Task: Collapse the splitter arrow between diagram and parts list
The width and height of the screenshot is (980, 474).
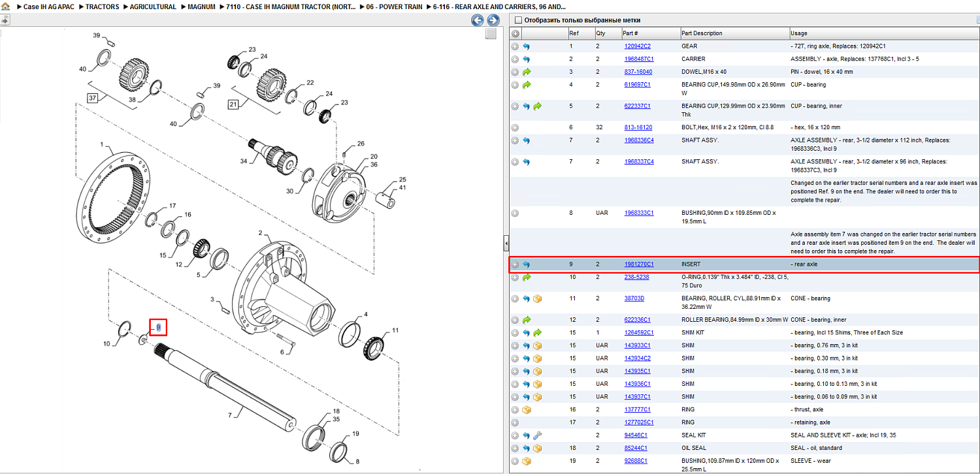Action: [506, 244]
